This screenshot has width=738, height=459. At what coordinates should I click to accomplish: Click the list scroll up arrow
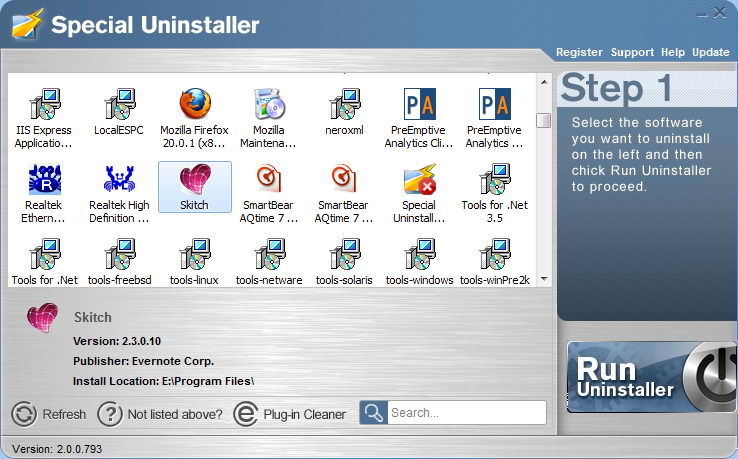(x=544, y=82)
